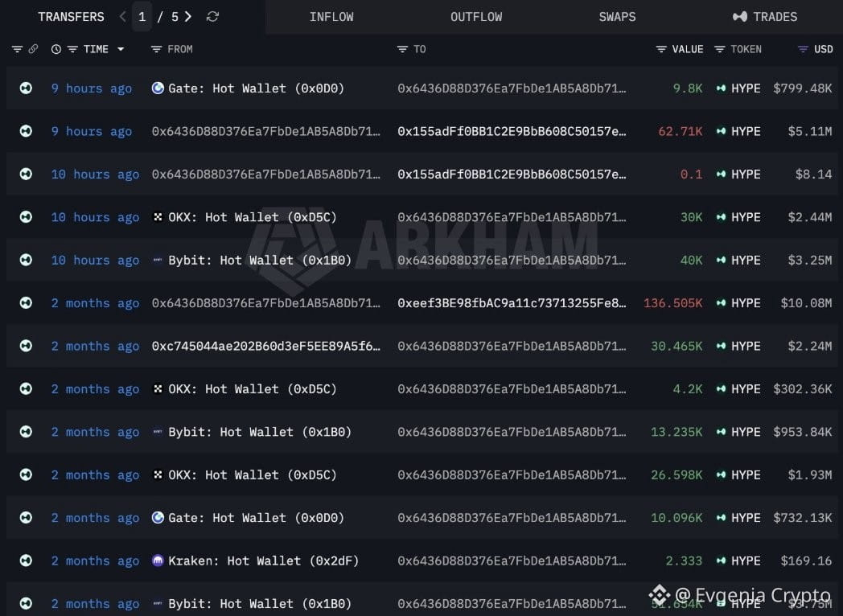Viewport: 843px width, 616px height.
Task: Open chain icon on $953.84K transfer row
Action: point(26,432)
